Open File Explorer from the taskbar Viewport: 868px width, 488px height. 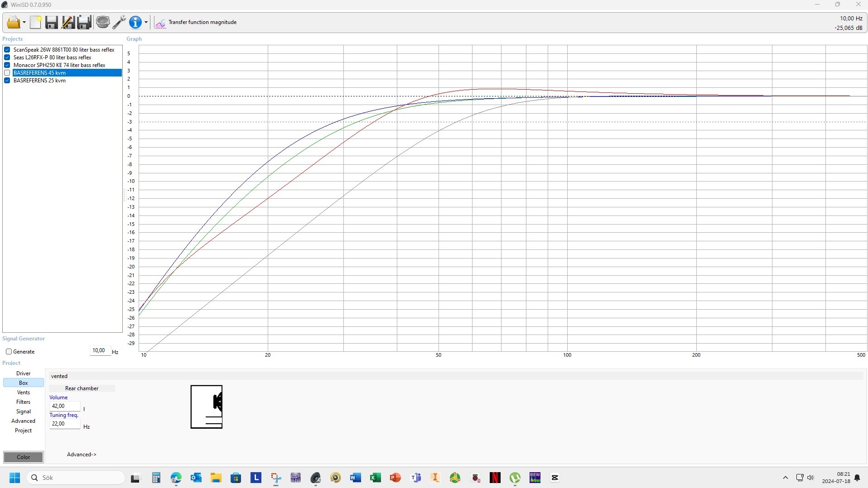pos(216,478)
